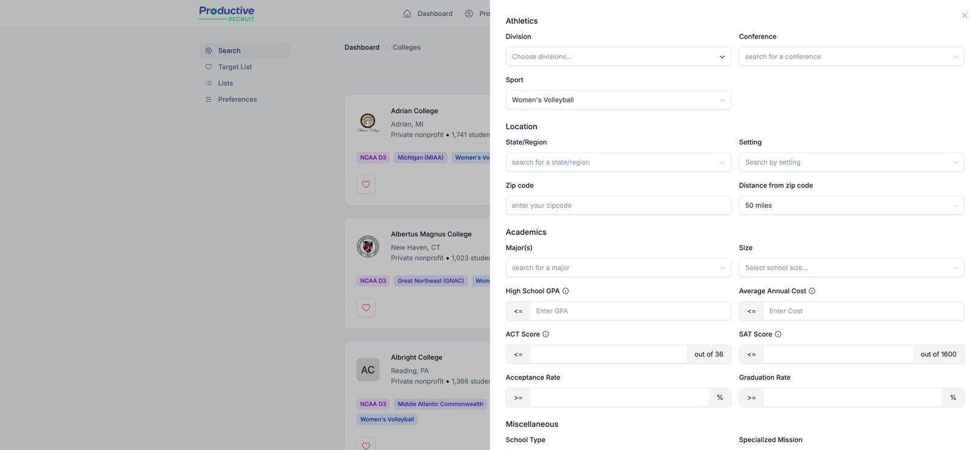The image size is (980, 450).
Task: Click the High School GPA info icon
Action: pyautogui.click(x=565, y=291)
